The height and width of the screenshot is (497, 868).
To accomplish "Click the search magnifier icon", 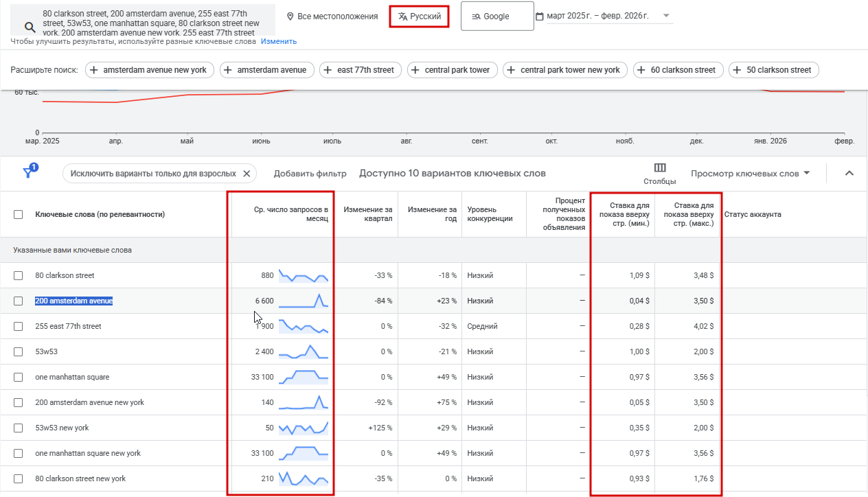I will tap(30, 27).
